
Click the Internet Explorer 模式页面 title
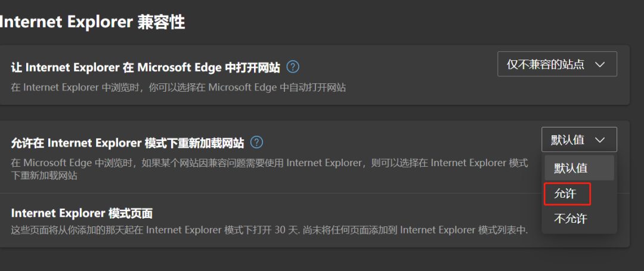coord(82,213)
